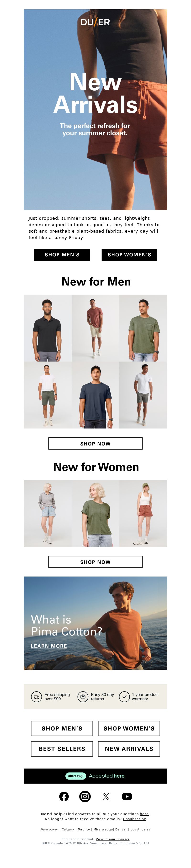
Task: Click Shop Now below men's product grid
Action: (x=95, y=443)
